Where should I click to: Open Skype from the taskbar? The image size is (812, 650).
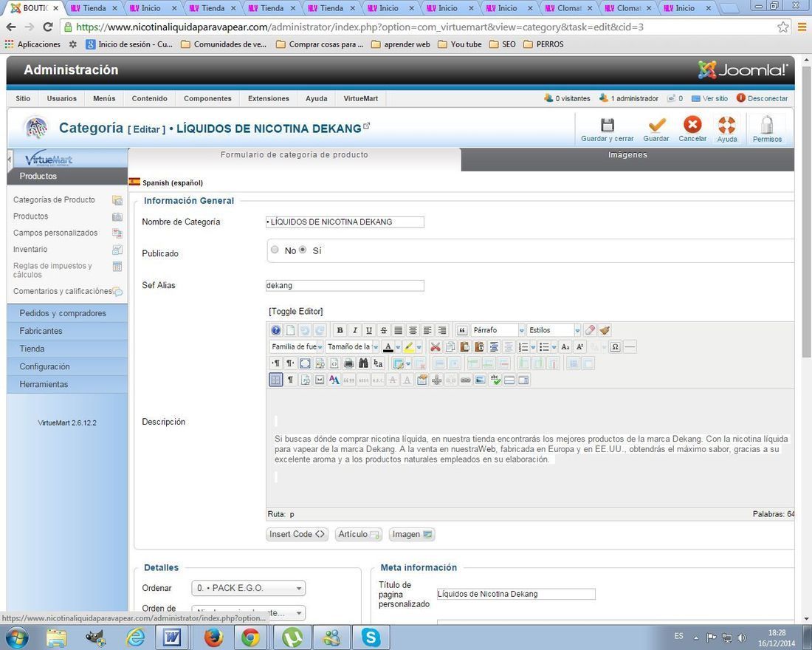point(371,637)
